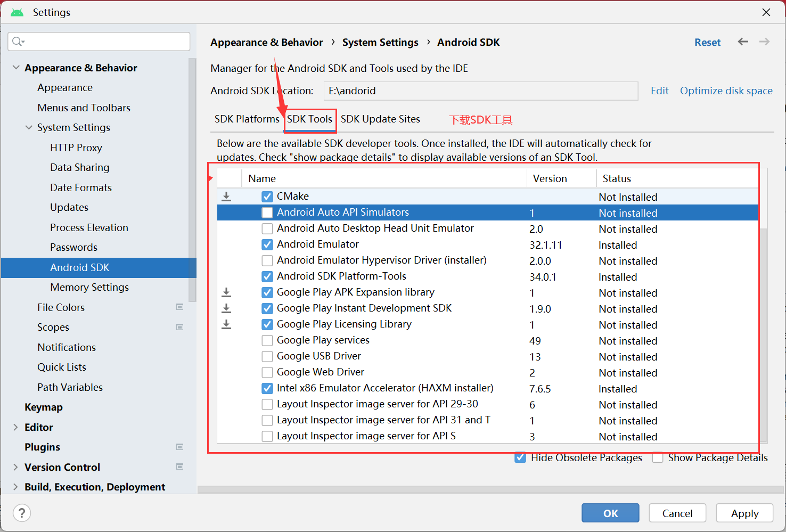786x532 pixels.
Task: Click the Cancel button
Action: [x=677, y=513]
